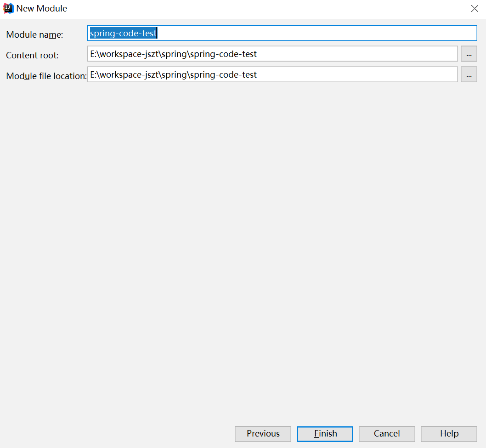Click the 'Module name:' label
The height and width of the screenshot is (448, 486).
[34, 34]
